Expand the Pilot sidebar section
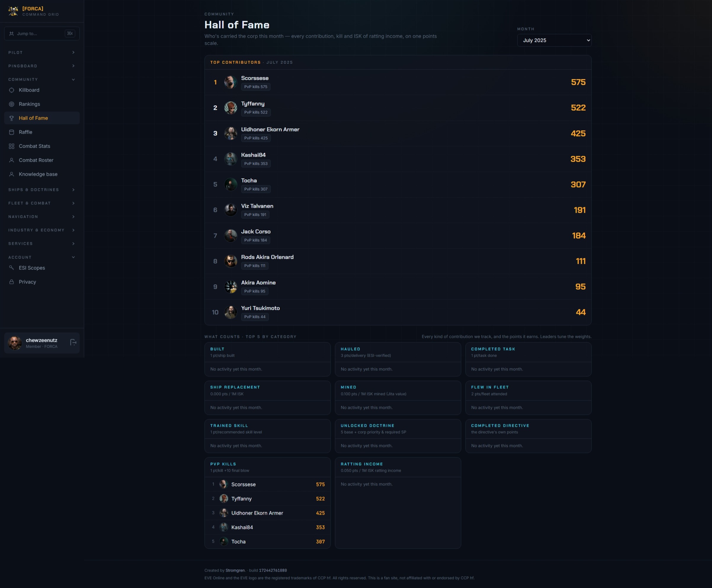Viewport: 712px width, 588px height. (x=42, y=52)
